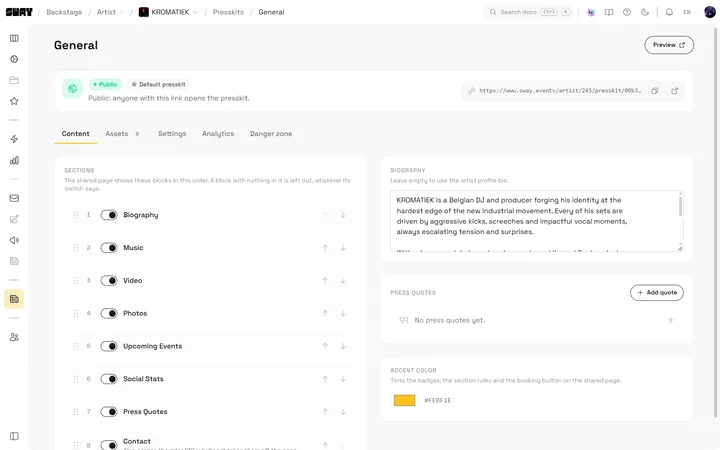Open the team members sidebar icon
The height and width of the screenshot is (450, 720).
(14, 337)
